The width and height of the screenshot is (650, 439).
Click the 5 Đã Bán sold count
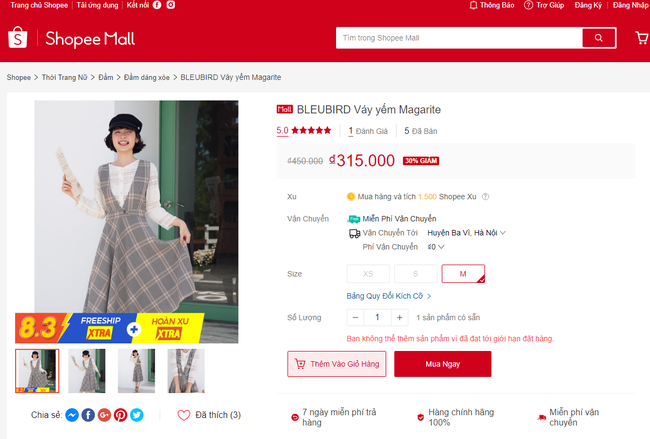(421, 131)
